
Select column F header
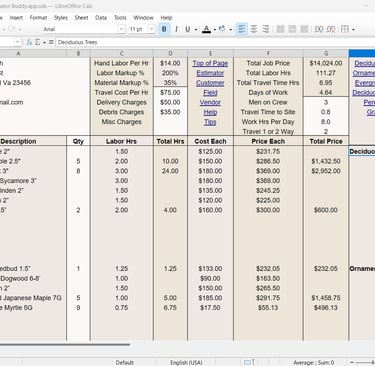tap(268, 53)
